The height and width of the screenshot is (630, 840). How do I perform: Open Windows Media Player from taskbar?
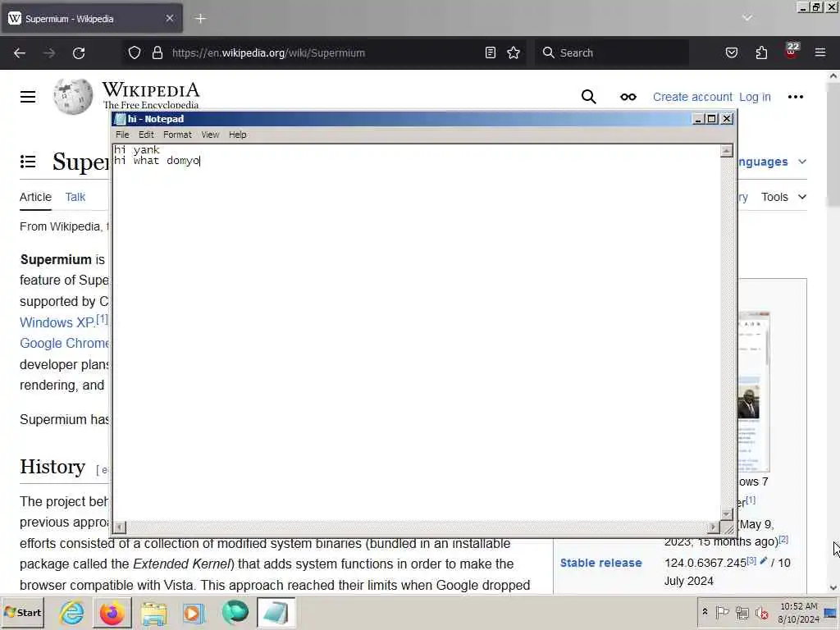pos(194,613)
